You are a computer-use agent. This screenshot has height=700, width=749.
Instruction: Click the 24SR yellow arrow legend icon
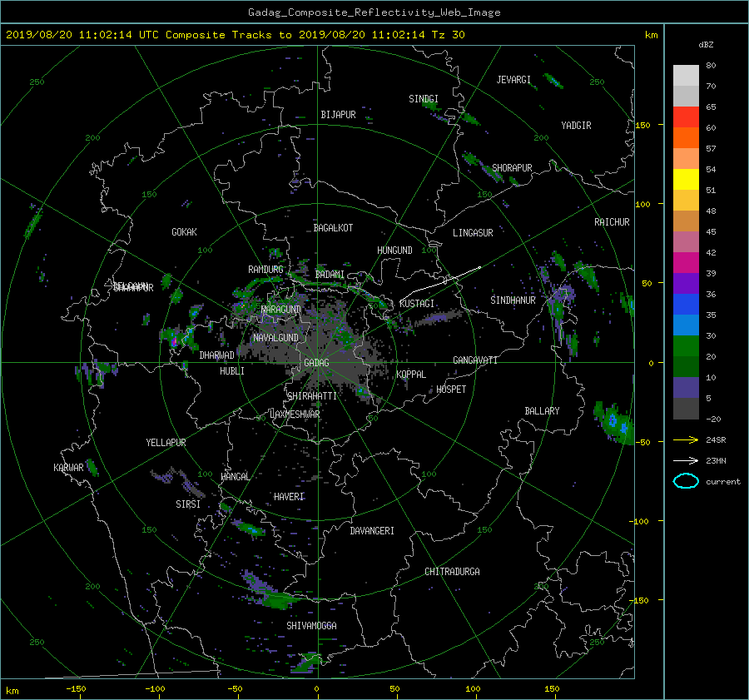(x=686, y=439)
